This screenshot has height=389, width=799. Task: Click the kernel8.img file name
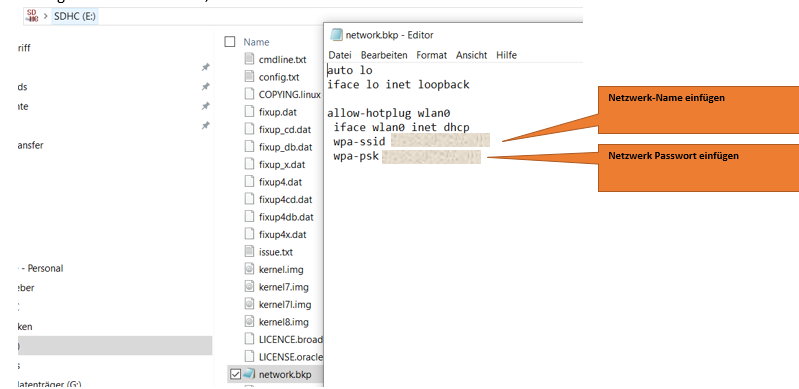point(283,322)
